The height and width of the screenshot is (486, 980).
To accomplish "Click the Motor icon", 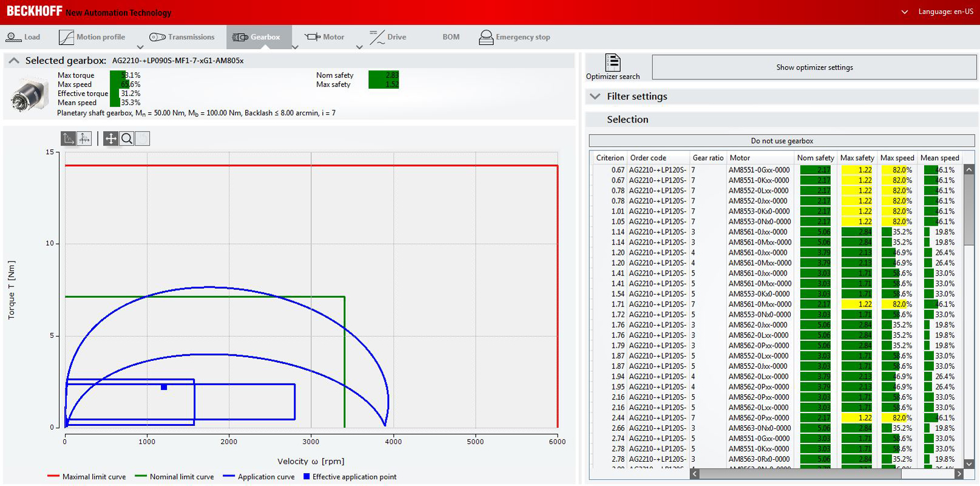I will click(313, 37).
